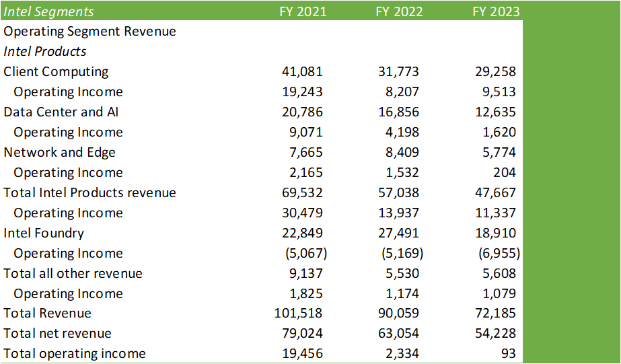Select 'Total Intel Products revenue' label
The height and width of the screenshot is (364, 621).
pos(90,193)
